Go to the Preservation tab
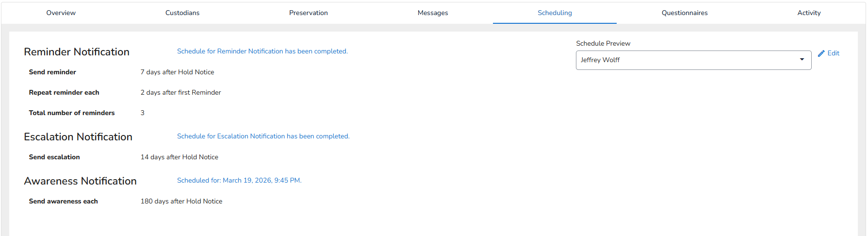This screenshot has height=236, width=868. tap(308, 13)
